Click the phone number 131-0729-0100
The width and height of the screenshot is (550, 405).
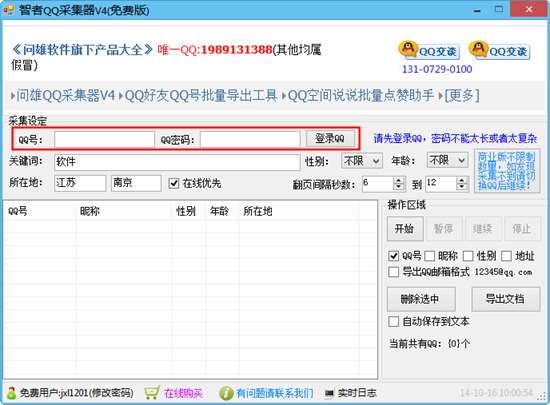(x=437, y=69)
